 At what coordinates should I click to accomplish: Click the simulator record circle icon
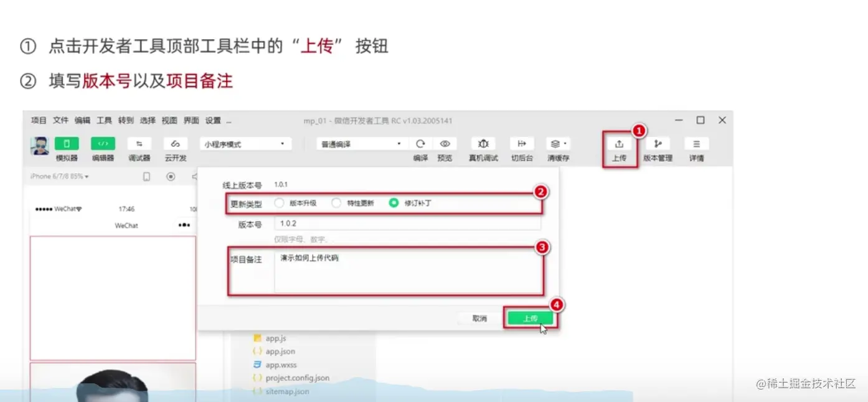pyautogui.click(x=171, y=177)
